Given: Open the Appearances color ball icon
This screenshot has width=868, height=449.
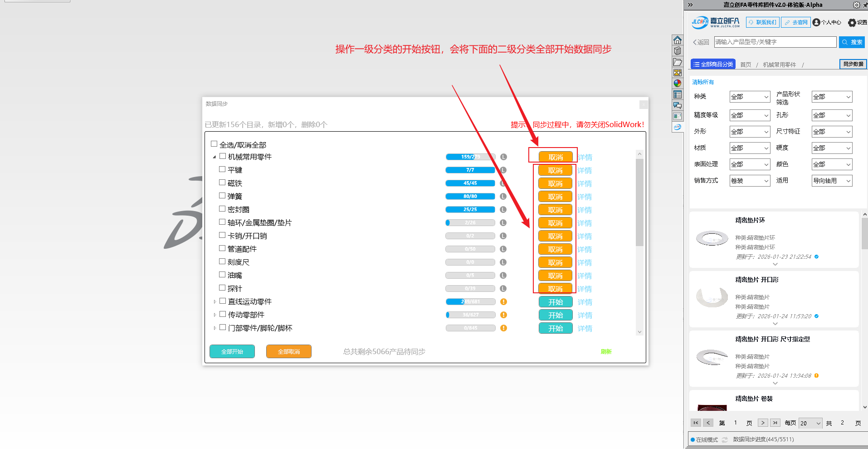Looking at the screenshot, I should coord(677,84).
